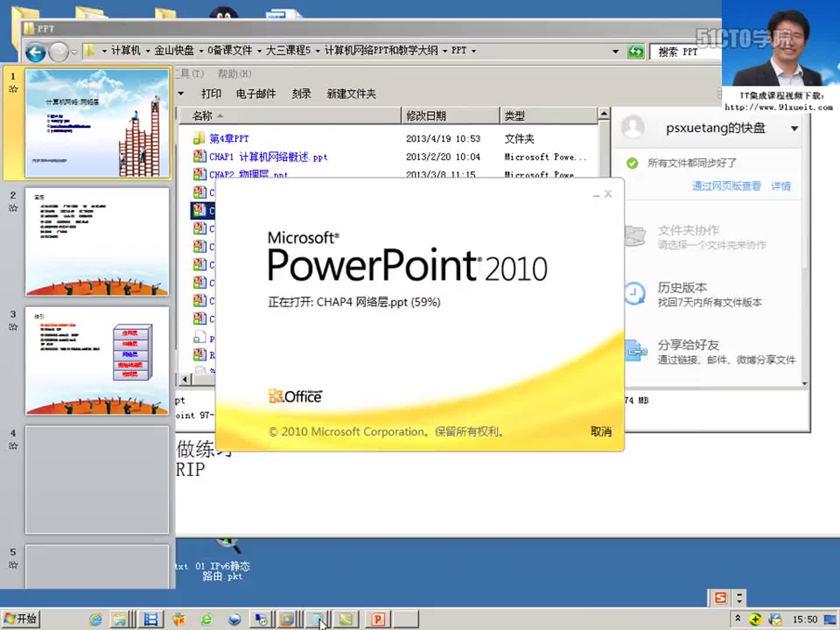Screen dimensions: 840x630
Task: Click the green refresh icon beside the address bar
Action: [636, 51]
